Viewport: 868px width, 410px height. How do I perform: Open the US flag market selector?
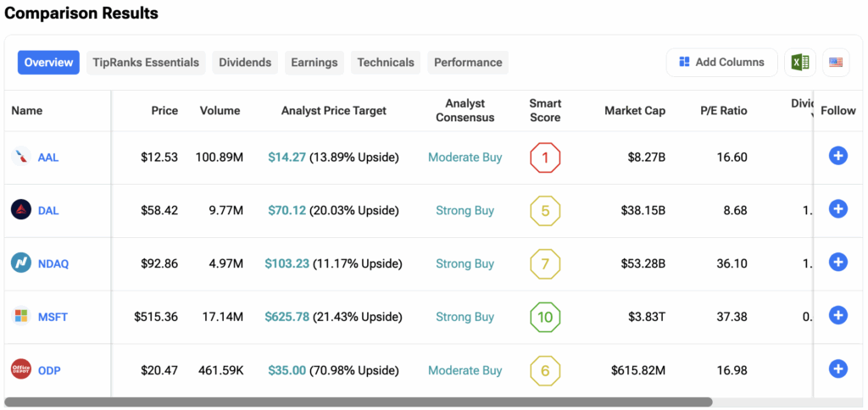836,63
